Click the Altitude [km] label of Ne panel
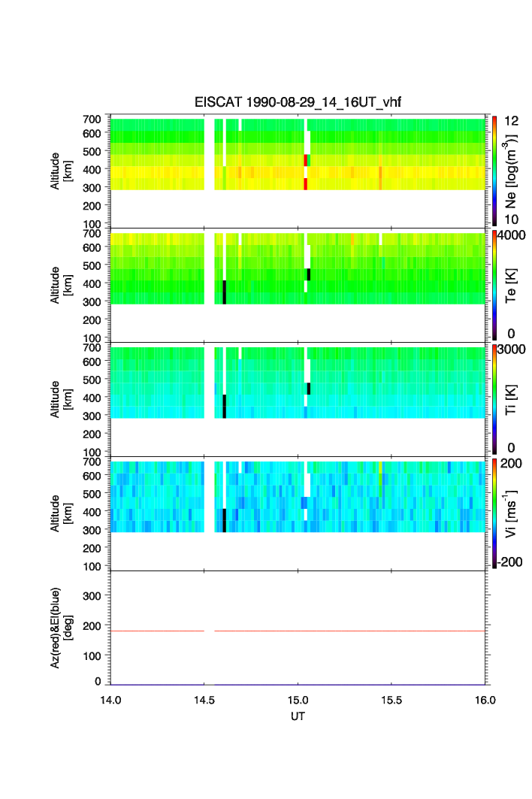Viewport: 532px width, 799px height. click(61, 171)
